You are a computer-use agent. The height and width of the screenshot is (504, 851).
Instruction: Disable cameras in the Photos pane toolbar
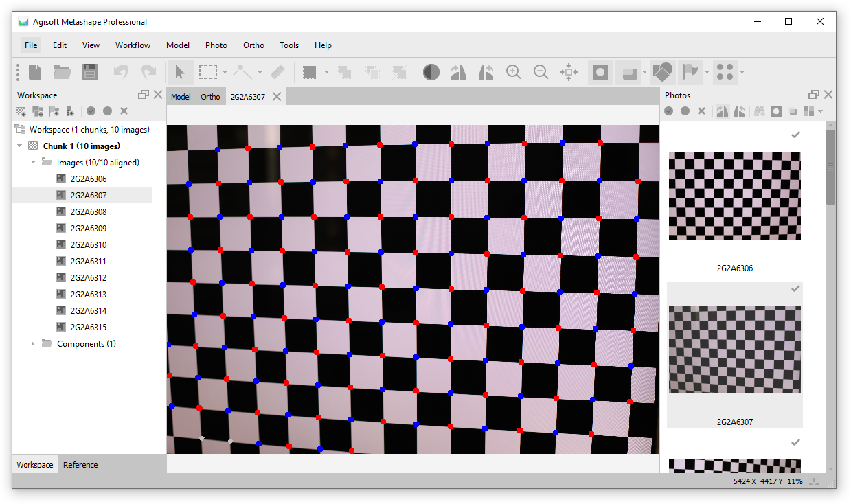685,111
